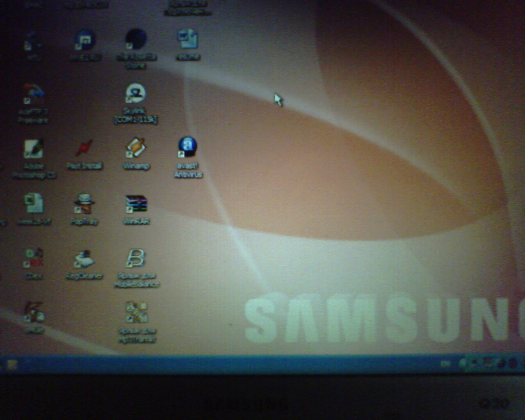The width and height of the screenshot is (525, 420).
Task: Open avast! Antivirus
Action: click(x=187, y=148)
